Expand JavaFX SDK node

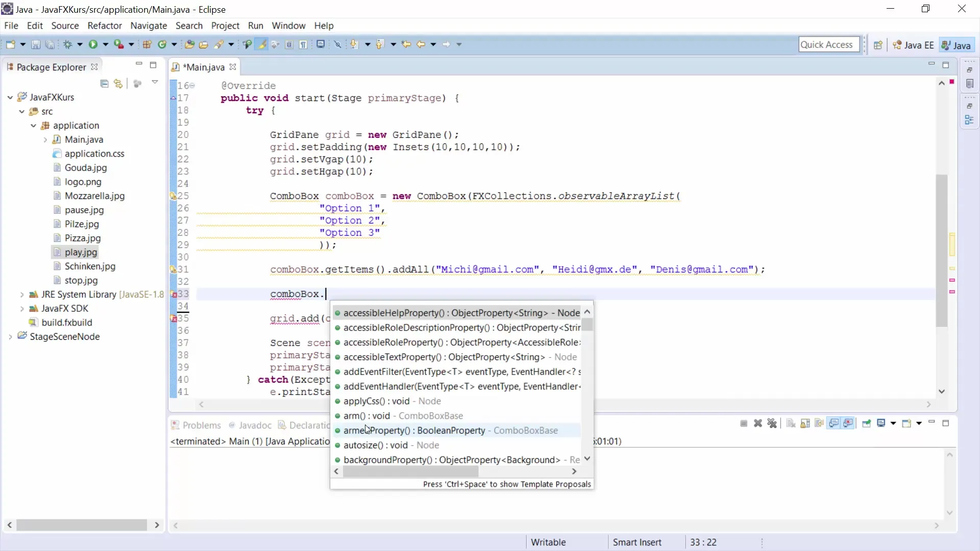(x=22, y=309)
